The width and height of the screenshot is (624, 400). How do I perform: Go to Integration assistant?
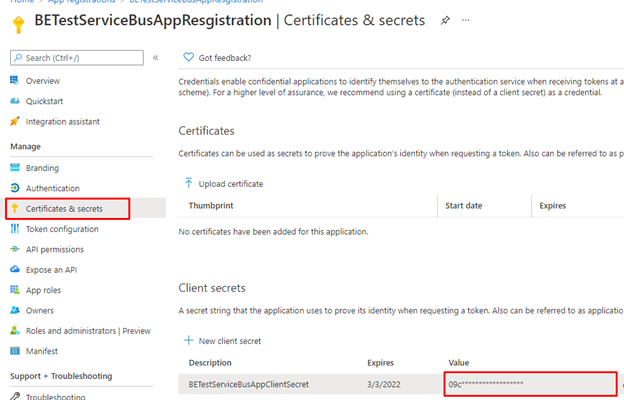(62, 121)
